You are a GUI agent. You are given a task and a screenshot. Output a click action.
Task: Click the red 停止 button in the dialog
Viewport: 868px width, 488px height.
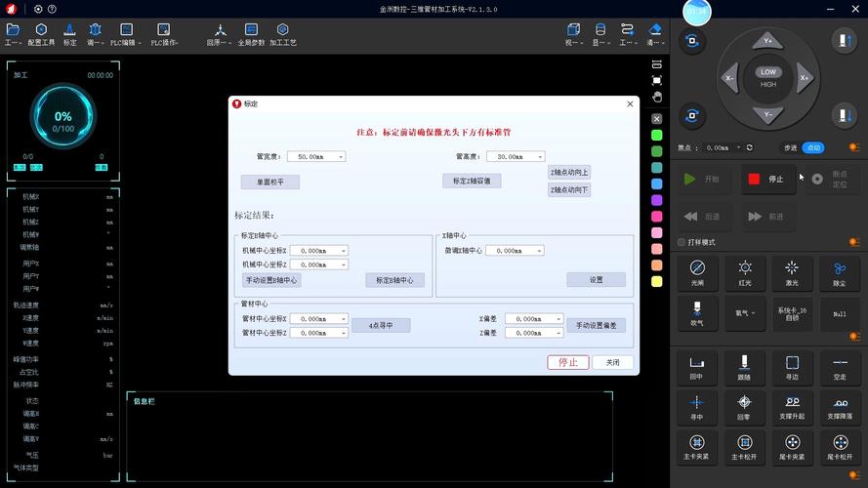(568, 362)
